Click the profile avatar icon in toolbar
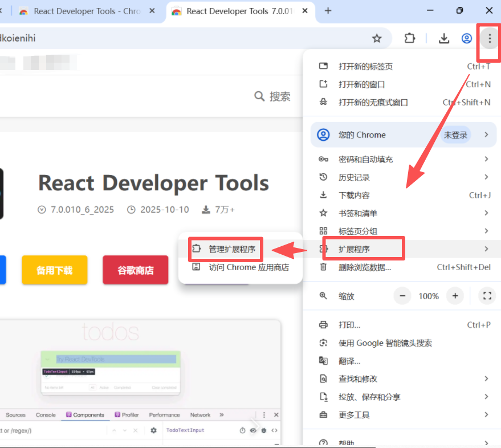The width and height of the screenshot is (501, 448). (466, 39)
